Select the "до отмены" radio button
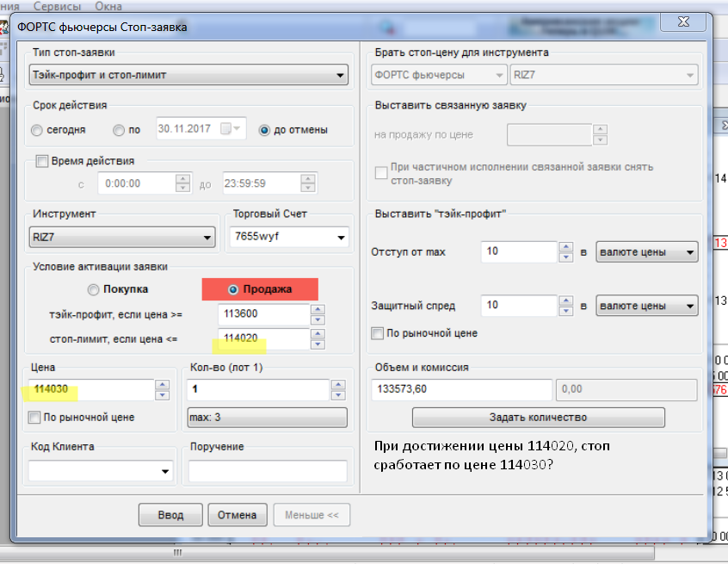 click(x=264, y=131)
